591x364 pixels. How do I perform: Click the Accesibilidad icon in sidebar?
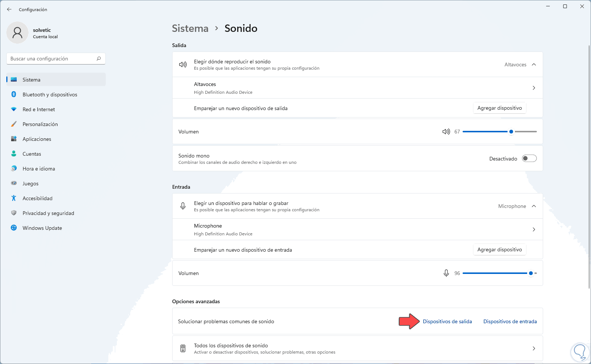pyautogui.click(x=14, y=198)
